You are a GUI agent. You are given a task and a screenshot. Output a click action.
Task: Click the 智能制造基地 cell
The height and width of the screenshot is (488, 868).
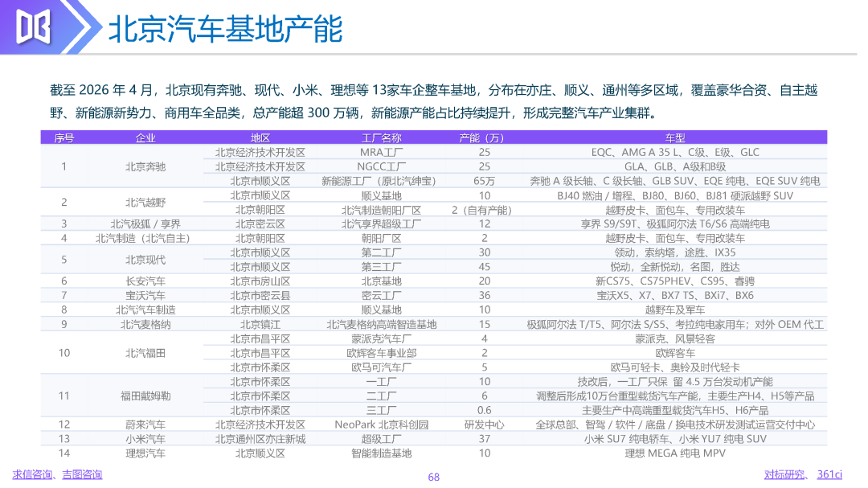click(382, 453)
